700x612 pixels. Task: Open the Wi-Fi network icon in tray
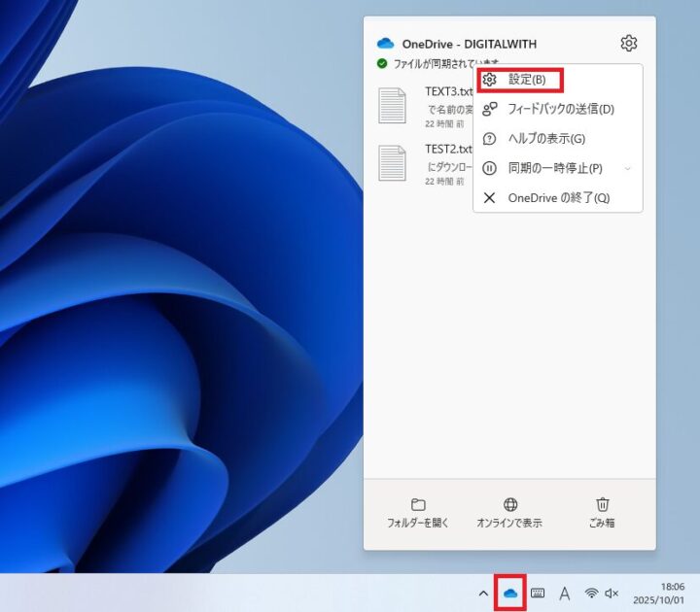(591, 594)
